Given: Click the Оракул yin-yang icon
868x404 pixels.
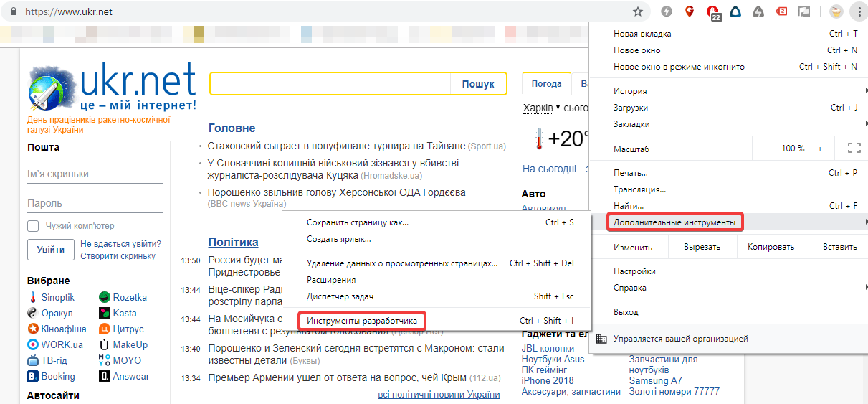Looking at the screenshot, I should click(x=33, y=313).
